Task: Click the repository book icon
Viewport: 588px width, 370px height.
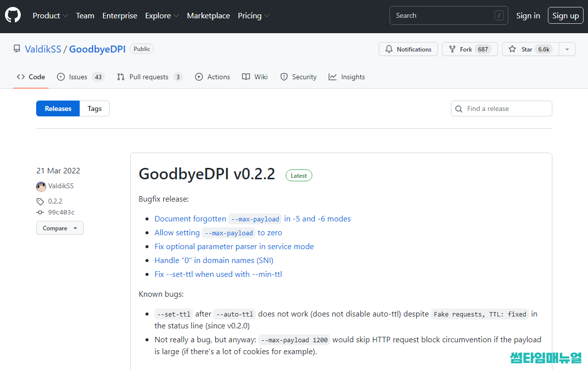Action: (x=17, y=49)
